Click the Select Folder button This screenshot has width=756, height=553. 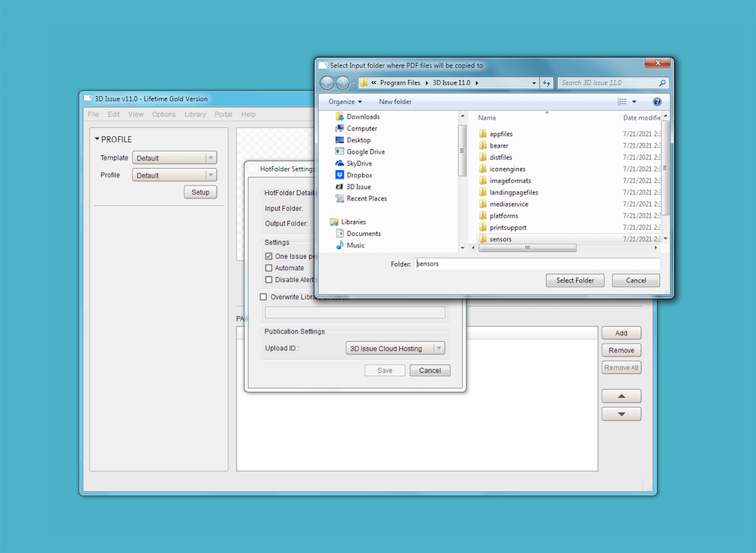tap(575, 281)
